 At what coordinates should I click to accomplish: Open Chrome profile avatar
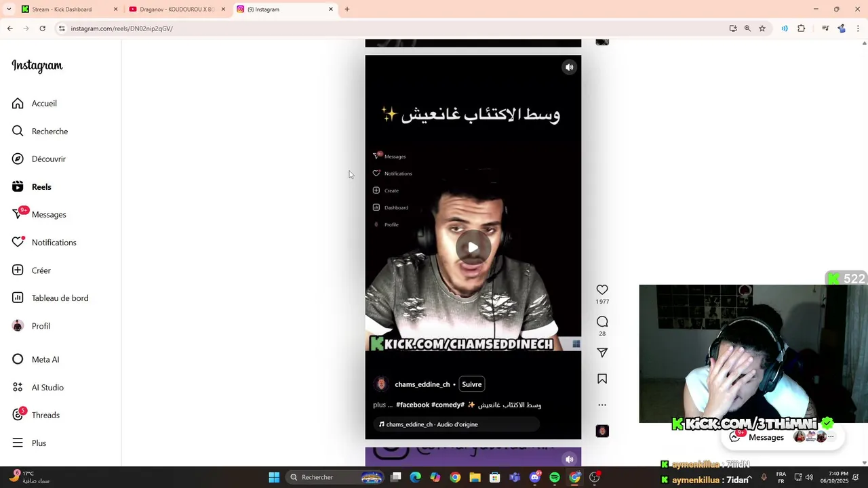click(x=842, y=28)
